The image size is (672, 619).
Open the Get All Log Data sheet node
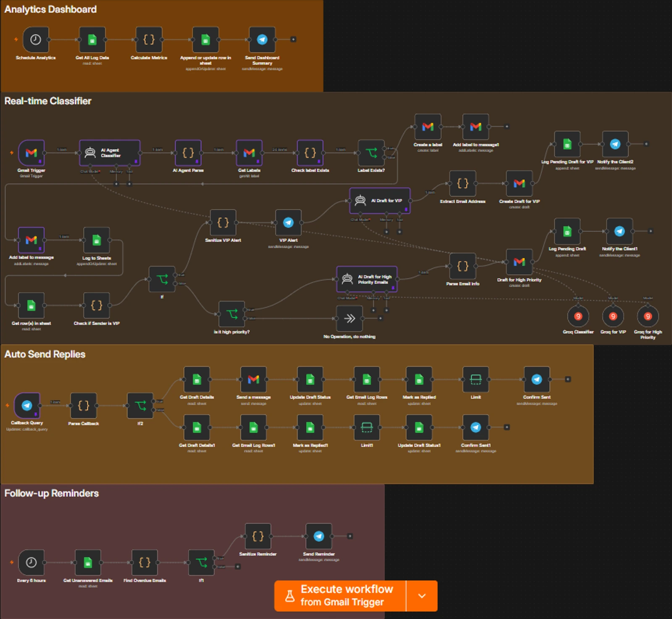(92, 39)
